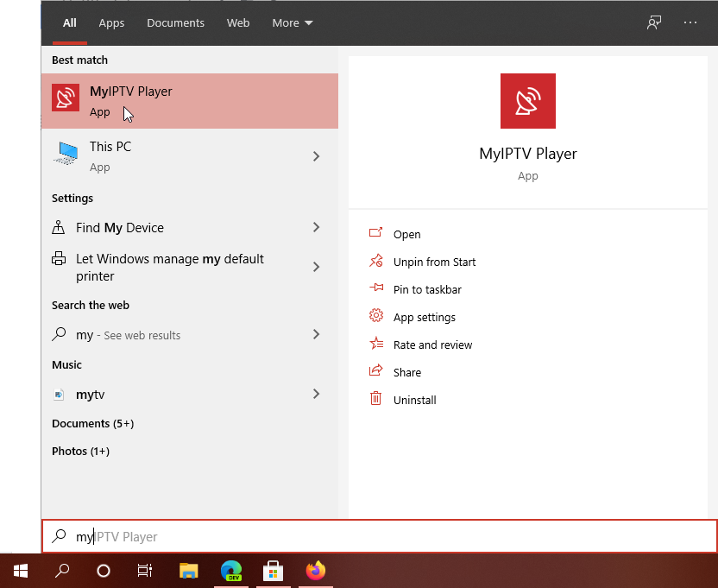This screenshot has height=588, width=718.
Task: Click the Find My Device person icon
Action: tap(58, 227)
